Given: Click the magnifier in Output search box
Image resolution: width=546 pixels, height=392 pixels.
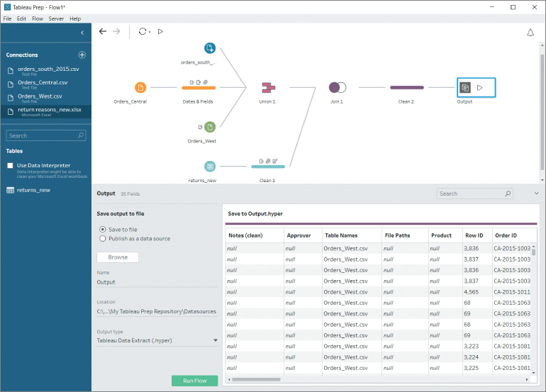Looking at the screenshot, I should click(x=508, y=194).
